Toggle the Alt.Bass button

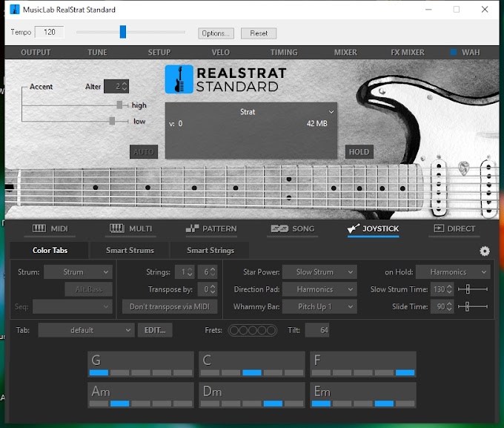(x=89, y=289)
